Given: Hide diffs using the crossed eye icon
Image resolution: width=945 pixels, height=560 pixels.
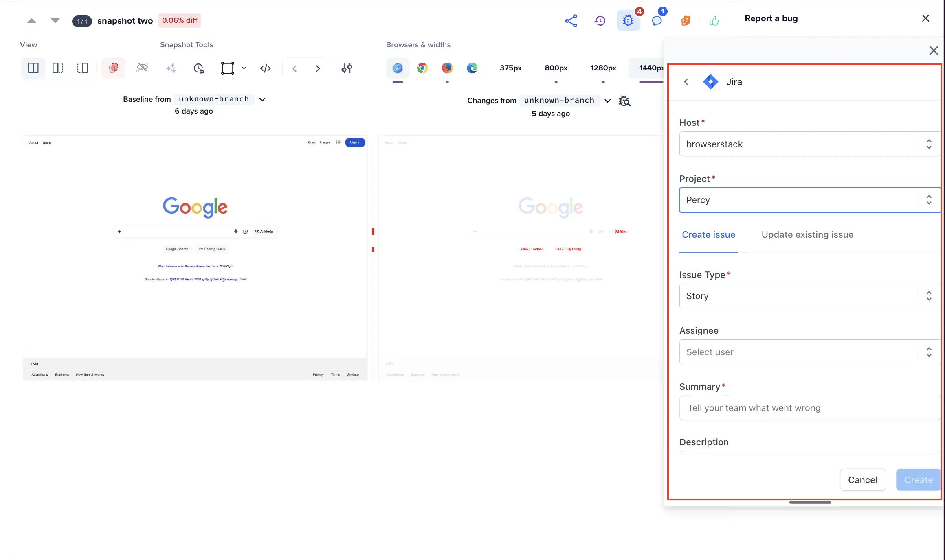Looking at the screenshot, I should 142,68.
